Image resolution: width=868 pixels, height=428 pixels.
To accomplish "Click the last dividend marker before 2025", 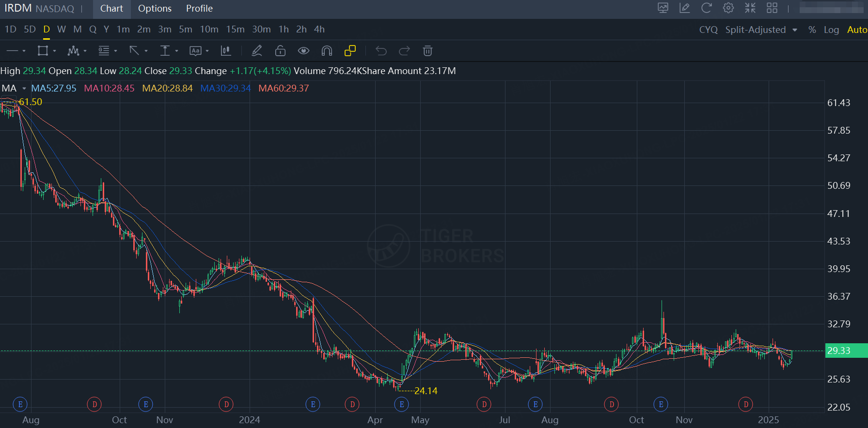I will pyautogui.click(x=746, y=404).
